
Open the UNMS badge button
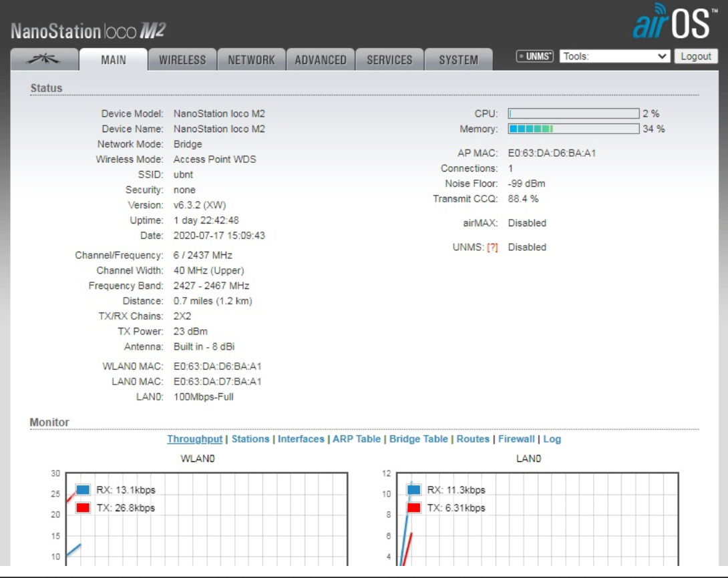tap(534, 56)
